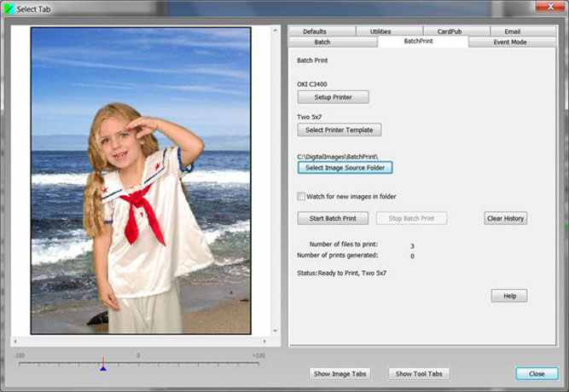The image size is (569, 392).
Task: Click the Show Image Tabs button
Action: [x=340, y=374]
